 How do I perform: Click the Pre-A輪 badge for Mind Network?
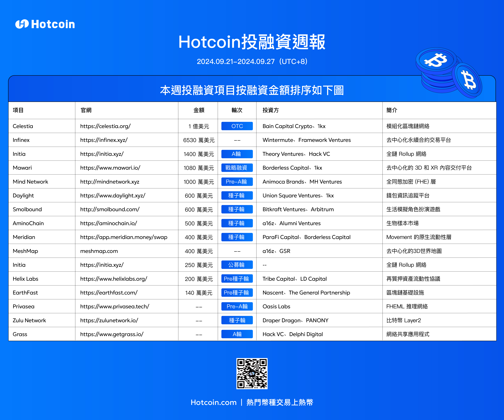click(x=237, y=182)
